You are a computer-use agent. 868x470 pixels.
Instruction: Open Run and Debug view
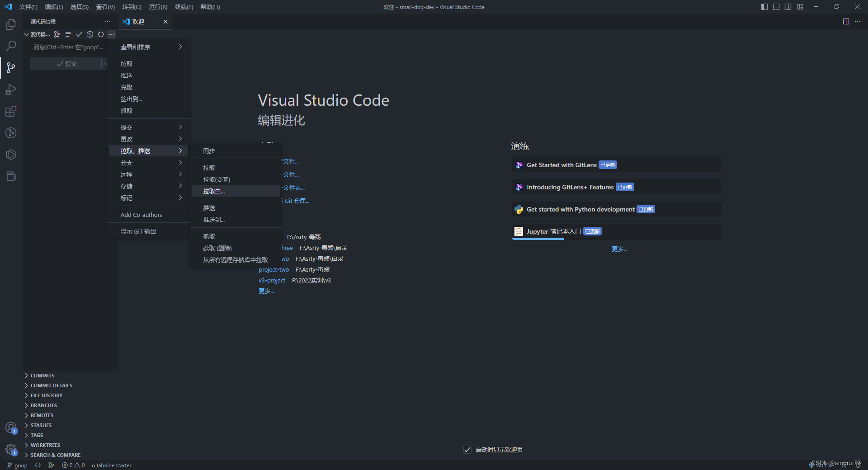tap(11, 89)
